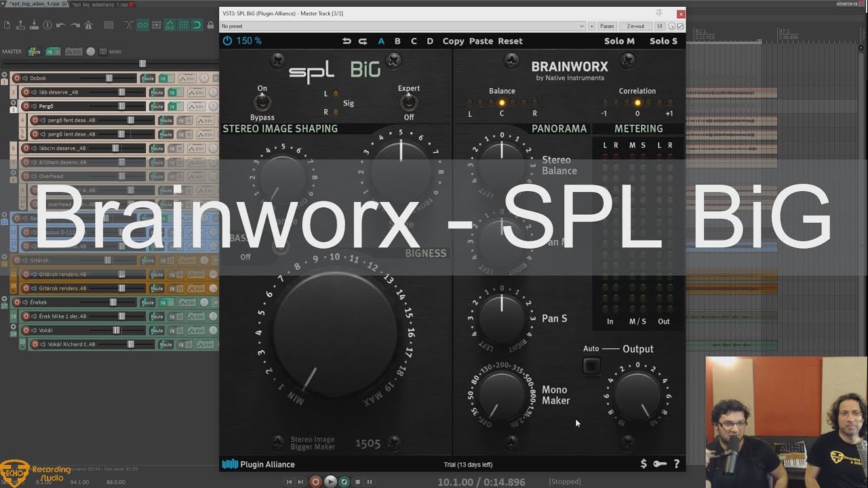Toggle the metronome icon in the toolbar
This screenshot has height=488, width=868.
click(x=88, y=25)
